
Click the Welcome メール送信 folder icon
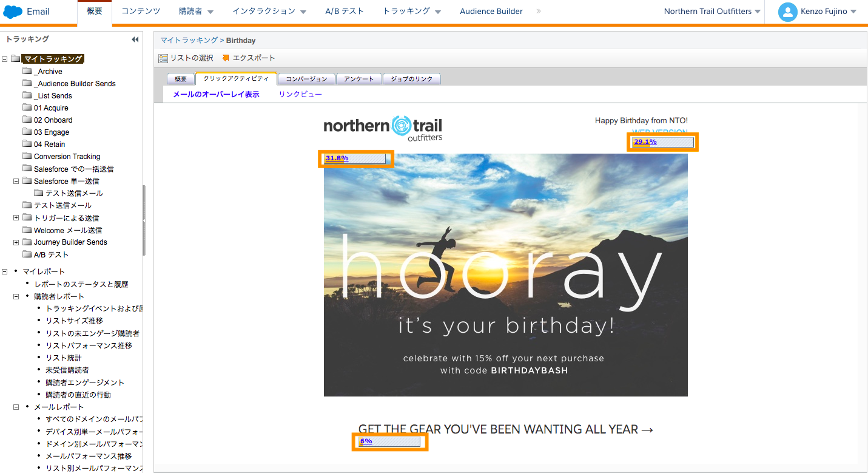click(27, 230)
